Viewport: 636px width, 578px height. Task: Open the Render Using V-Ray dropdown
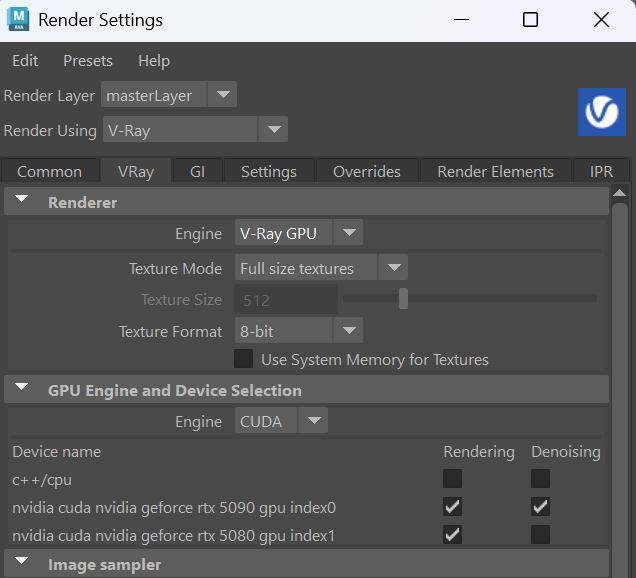(194, 130)
